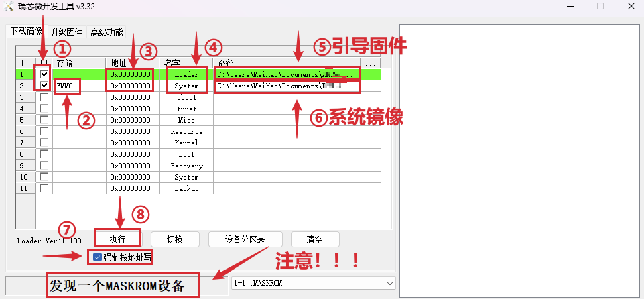644x299 pixels.
Task: Toggle the 强制按地址写 checkbox
Action: pos(98,257)
